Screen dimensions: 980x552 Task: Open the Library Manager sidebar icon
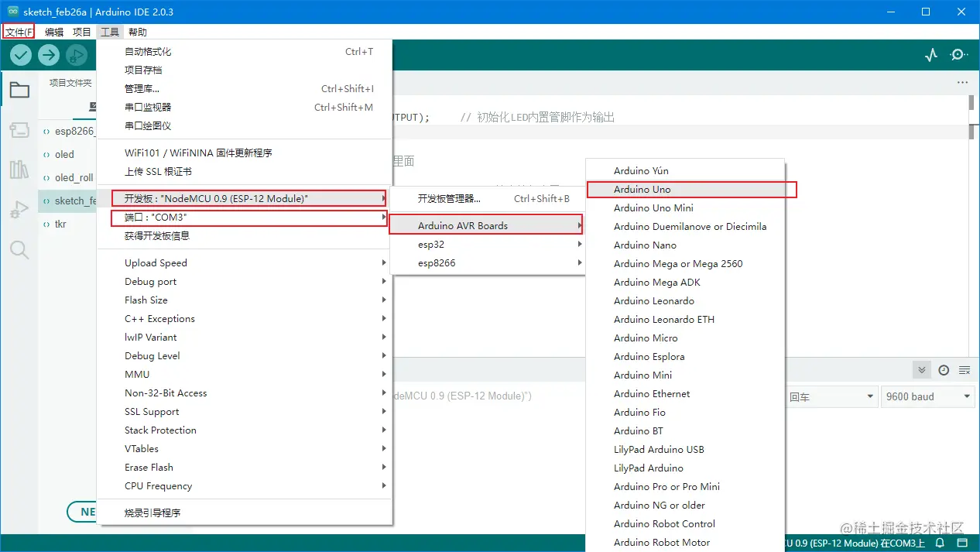pyautogui.click(x=19, y=170)
